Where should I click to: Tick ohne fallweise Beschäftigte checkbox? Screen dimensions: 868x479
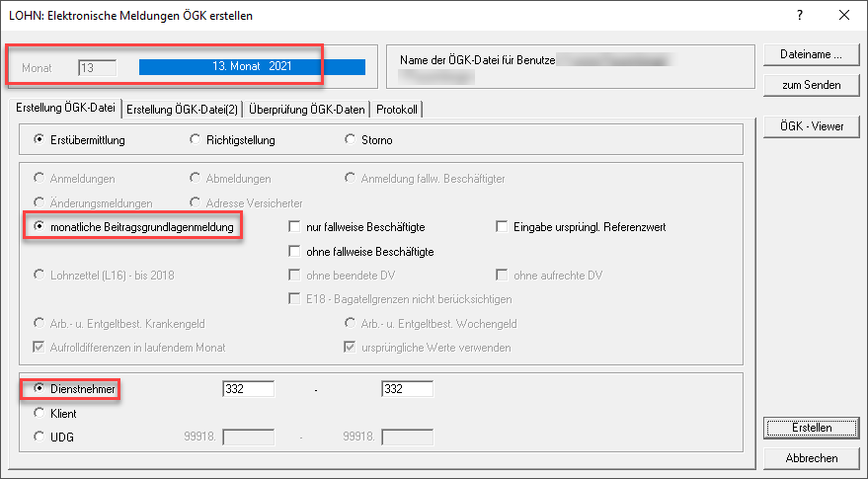pyautogui.click(x=294, y=252)
